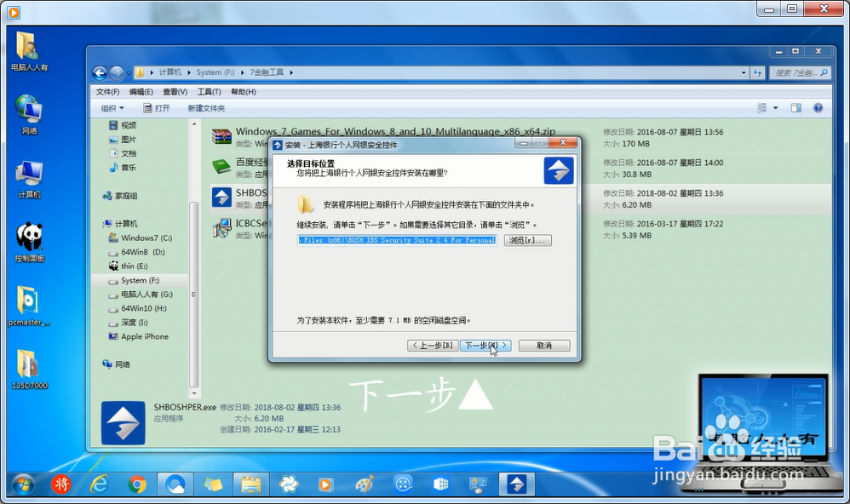
Task: Open the 组织 dropdown in Explorer toolbar
Action: coord(112,108)
